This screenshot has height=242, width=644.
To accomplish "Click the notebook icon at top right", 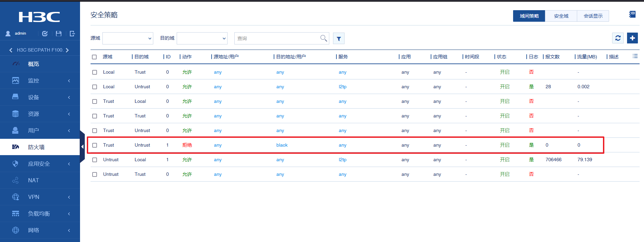I will point(632,14).
